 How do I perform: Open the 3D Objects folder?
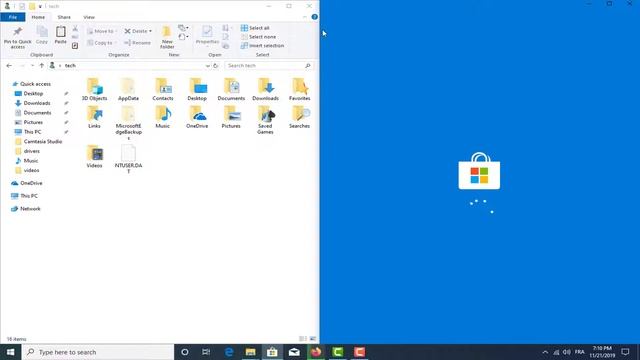(94, 89)
